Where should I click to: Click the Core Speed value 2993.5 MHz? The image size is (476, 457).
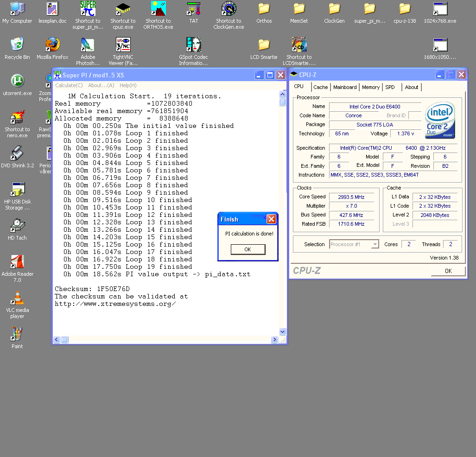click(x=351, y=197)
